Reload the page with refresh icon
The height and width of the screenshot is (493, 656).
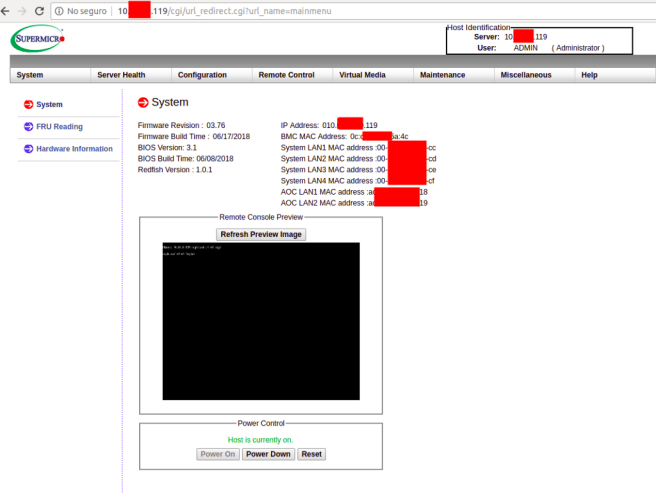coord(39,10)
